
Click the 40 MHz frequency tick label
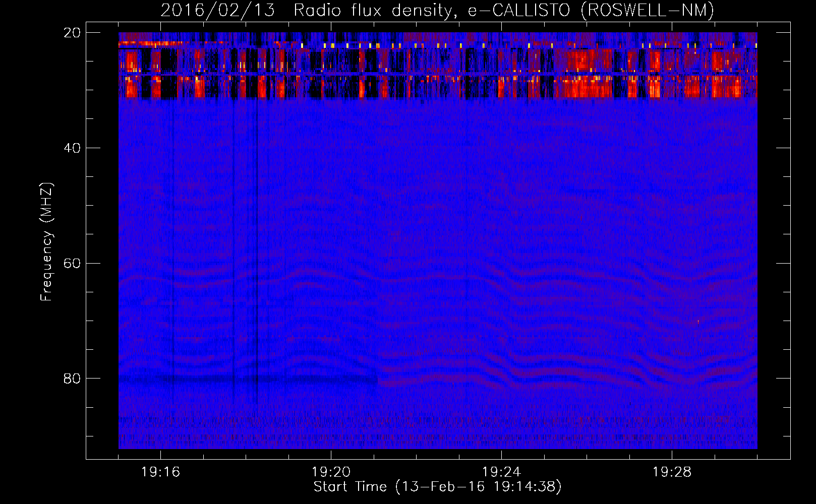[x=72, y=148]
